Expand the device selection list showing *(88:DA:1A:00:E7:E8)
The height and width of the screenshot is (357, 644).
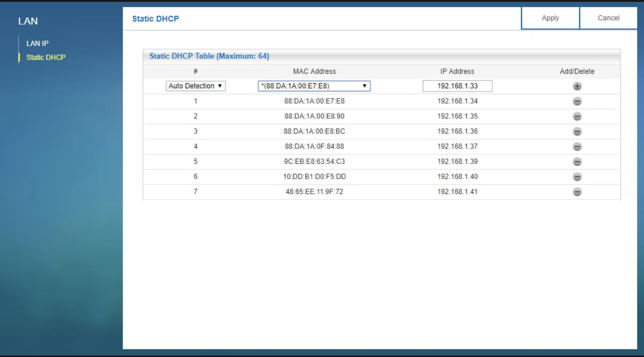pos(313,86)
